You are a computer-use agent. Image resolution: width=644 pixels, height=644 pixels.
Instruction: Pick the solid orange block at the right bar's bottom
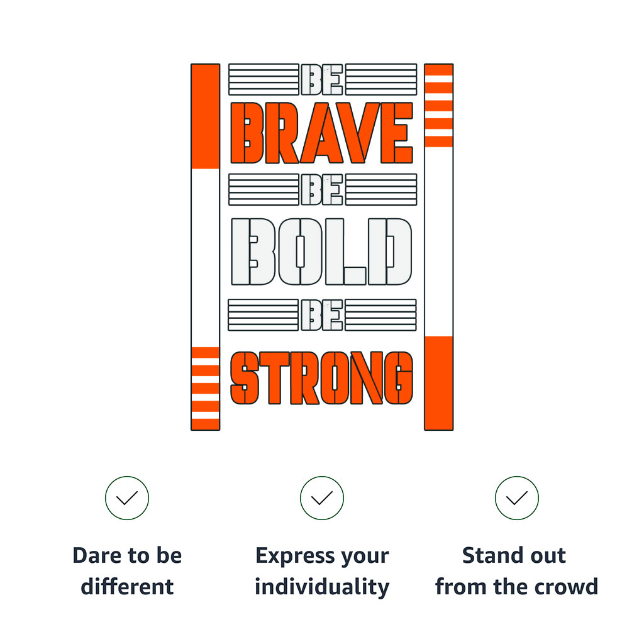pos(439,382)
